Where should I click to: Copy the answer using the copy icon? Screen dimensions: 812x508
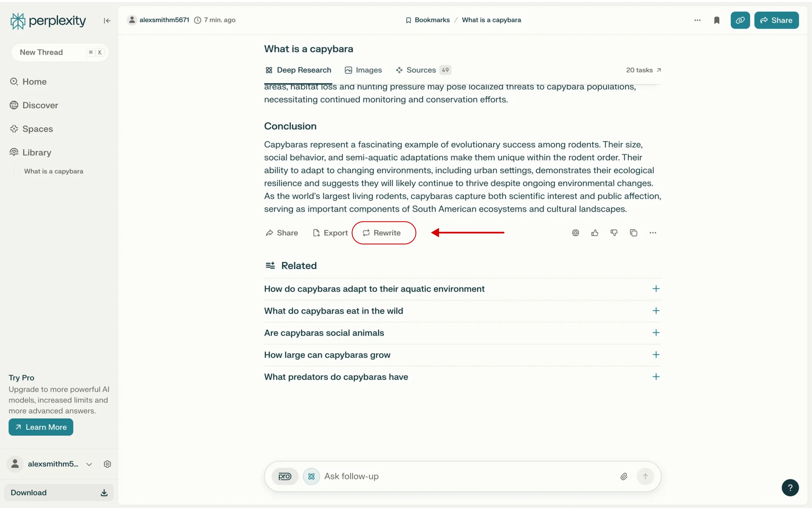(x=634, y=232)
